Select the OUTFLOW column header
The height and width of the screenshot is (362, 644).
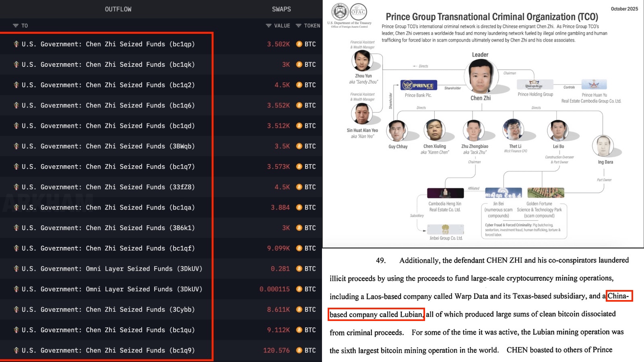[x=118, y=8]
